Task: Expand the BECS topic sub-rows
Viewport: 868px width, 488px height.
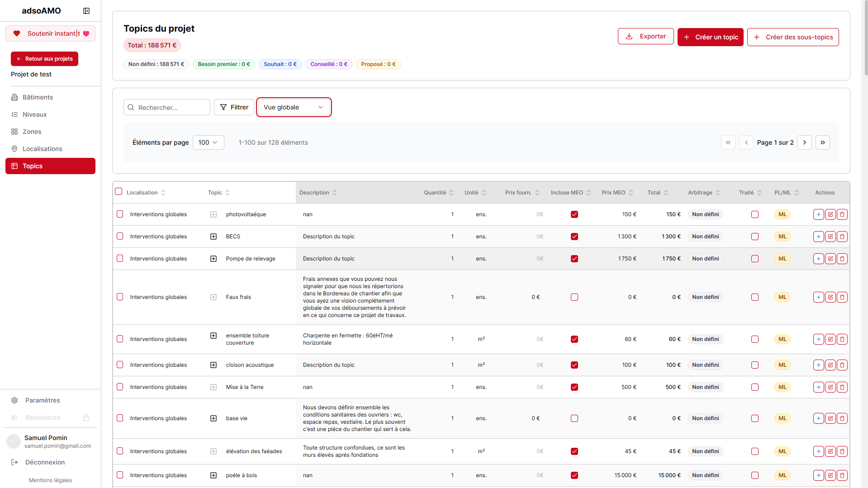Action: (213, 237)
